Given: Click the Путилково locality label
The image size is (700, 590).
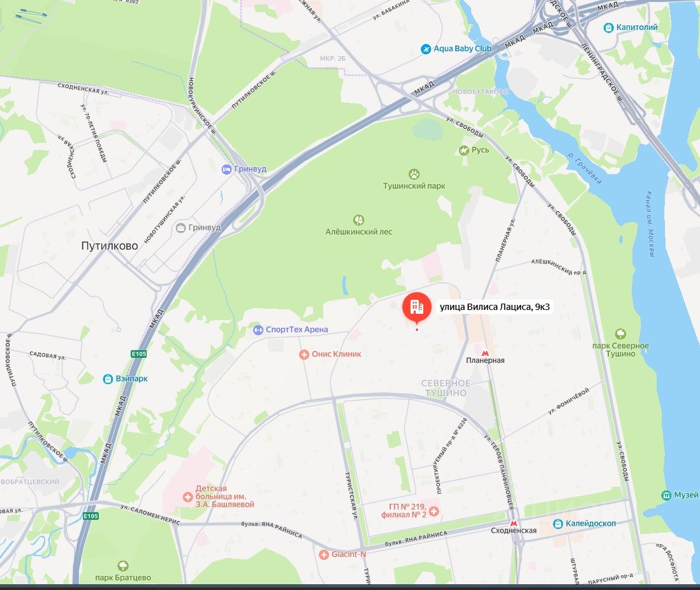Looking at the screenshot, I should (110, 246).
